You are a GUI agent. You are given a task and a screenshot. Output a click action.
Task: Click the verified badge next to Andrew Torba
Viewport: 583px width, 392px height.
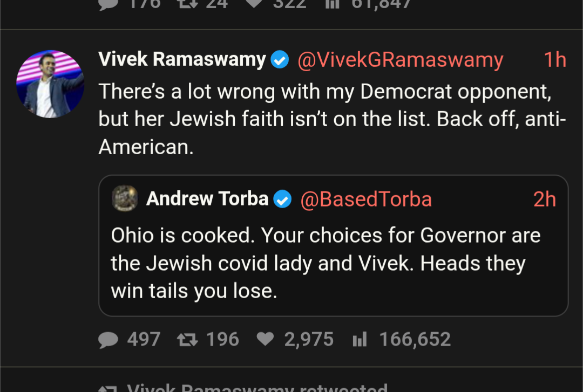coord(282,200)
